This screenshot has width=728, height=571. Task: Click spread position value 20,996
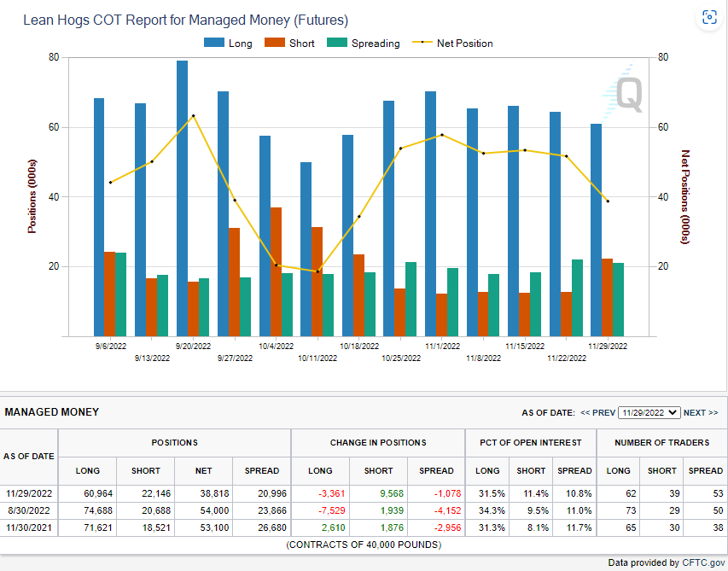click(272, 493)
